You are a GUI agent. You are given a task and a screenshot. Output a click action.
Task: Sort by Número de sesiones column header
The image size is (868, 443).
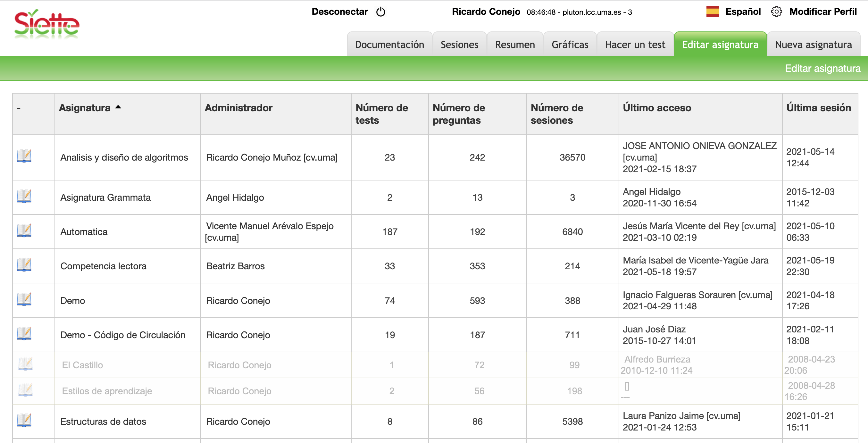pos(557,114)
